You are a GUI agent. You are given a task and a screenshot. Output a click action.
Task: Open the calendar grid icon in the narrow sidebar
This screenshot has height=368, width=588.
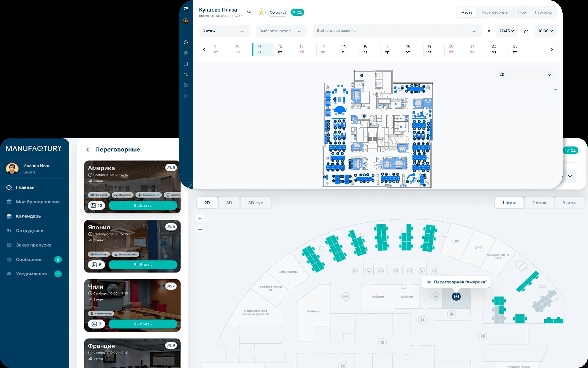[x=186, y=64]
